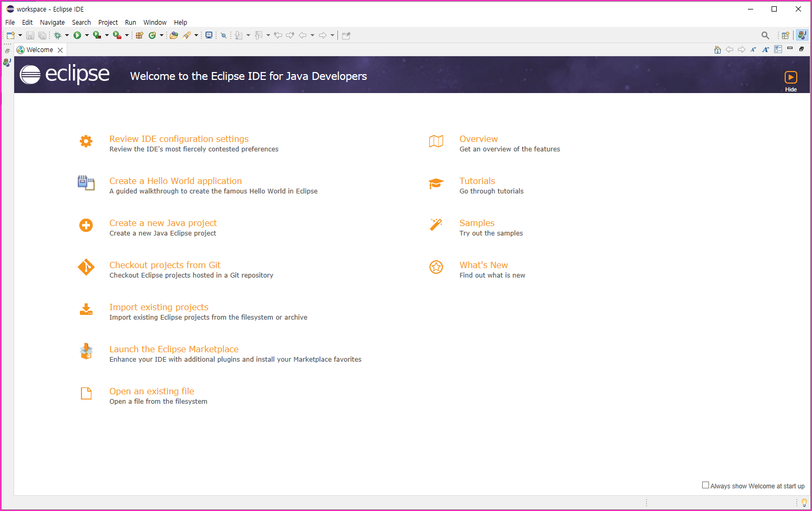Click the Previous Annotation icon
The width and height of the screenshot is (812, 511).
click(x=259, y=35)
